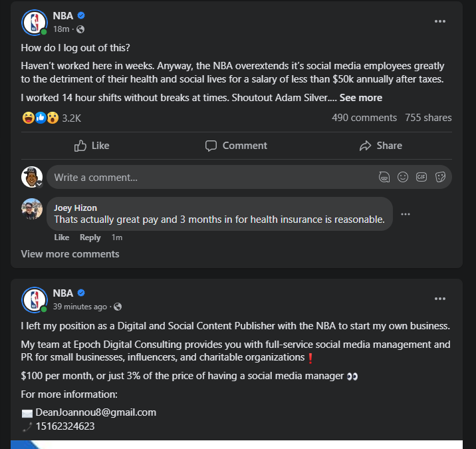476x449 pixels.
Task: Open the first NBA post's three-dot options menu
Action: click(439, 21)
